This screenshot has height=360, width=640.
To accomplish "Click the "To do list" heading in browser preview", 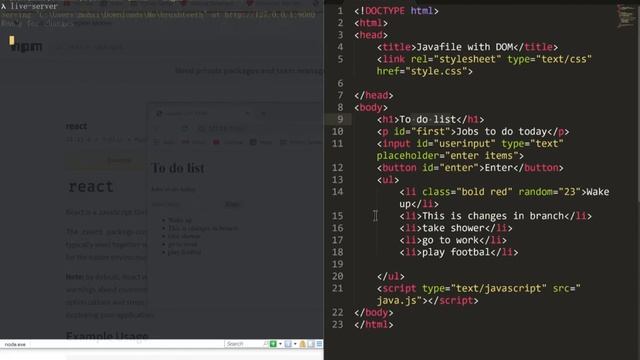I will [178, 168].
